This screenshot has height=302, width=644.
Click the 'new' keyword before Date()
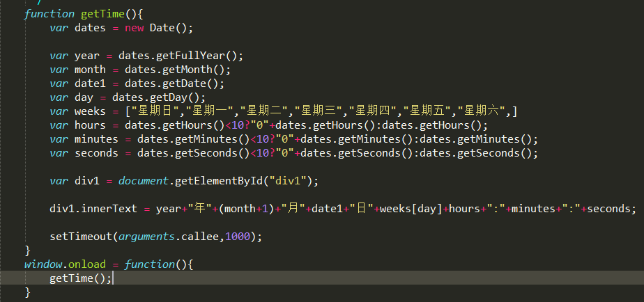coord(135,28)
